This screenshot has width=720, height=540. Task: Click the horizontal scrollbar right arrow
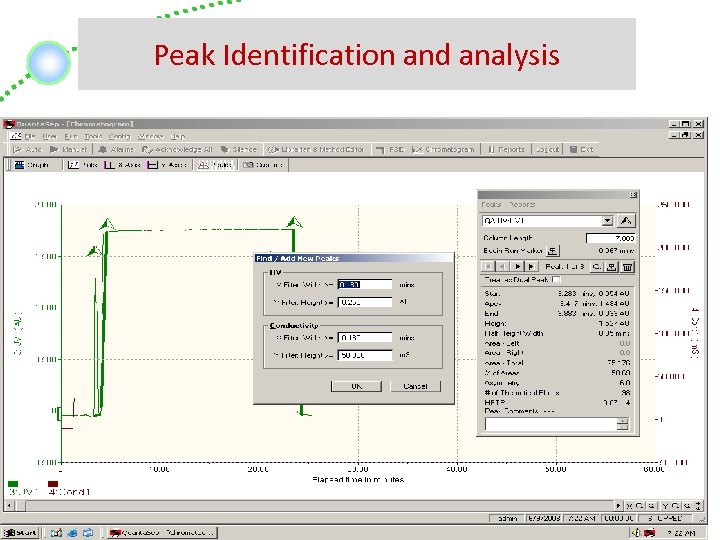[618, 506]
